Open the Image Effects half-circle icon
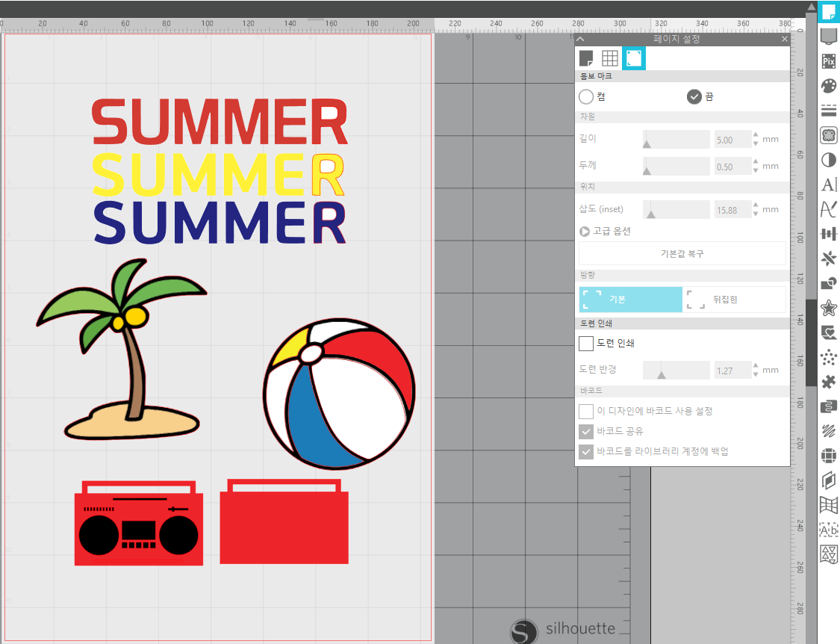This screenshot has width=840, height=644. point(828,160)
